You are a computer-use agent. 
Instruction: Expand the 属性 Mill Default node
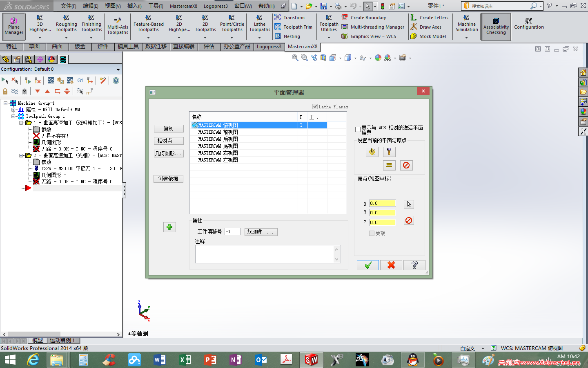[x=13, y=110]
